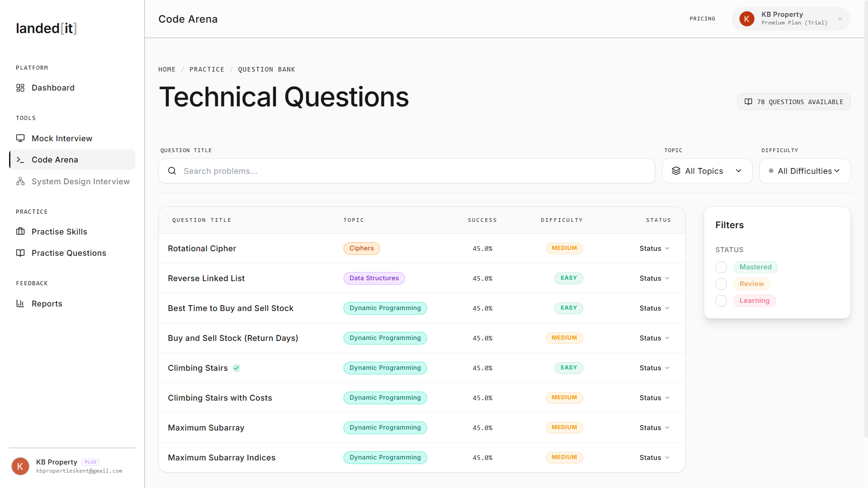This screenshot has width=868, height=488.
Task: Click the Practise Questions book icon
Action: tap(20, 253)
